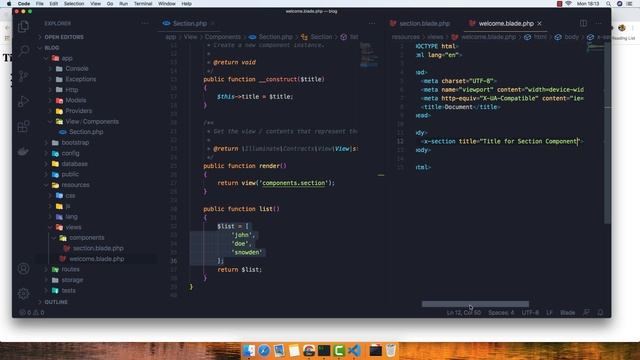Select the welcome.blade.php editor tab
Image resolution: width=640 pixels, height=360 pixels.
pyautogui.click(x=506, y=23)
